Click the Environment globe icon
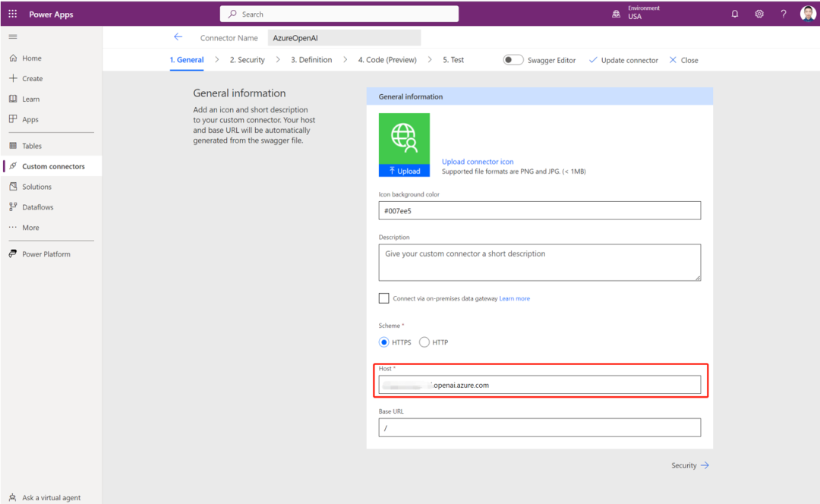This screenshot has height=504, width=820. 616,14
